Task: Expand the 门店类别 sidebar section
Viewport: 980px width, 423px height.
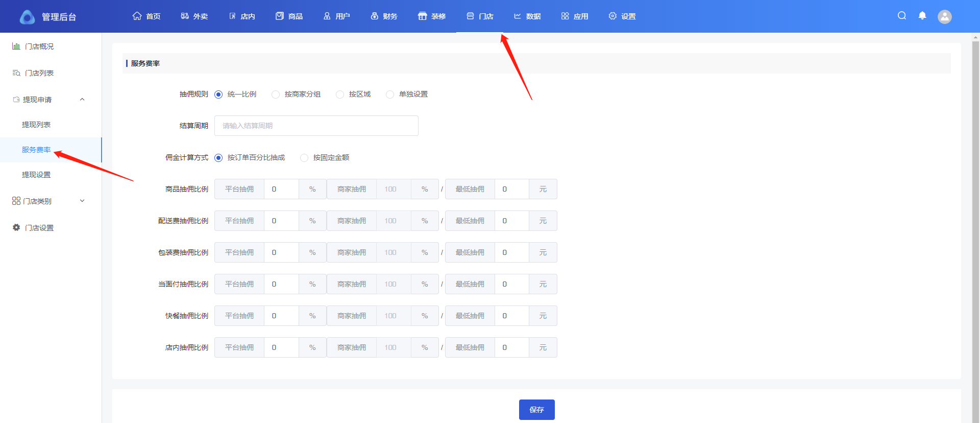Action: 82,201
